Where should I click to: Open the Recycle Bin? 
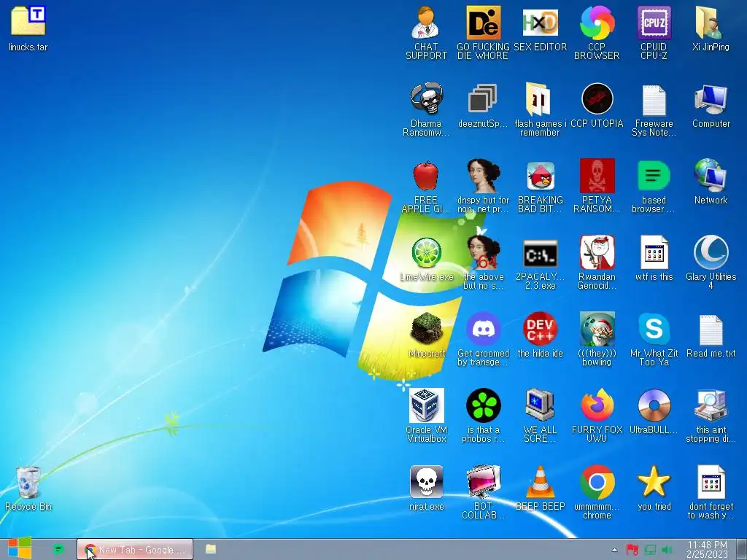(x=28, y=489)
